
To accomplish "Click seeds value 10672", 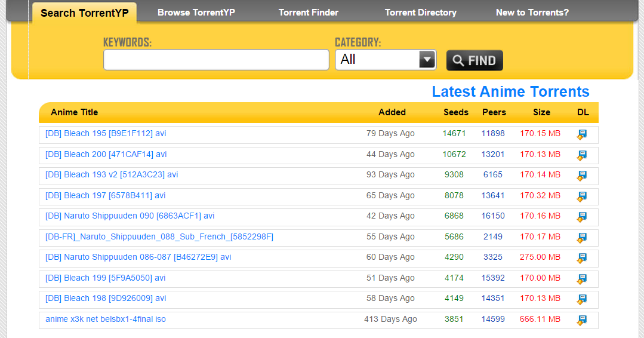I will click(x=454, y=155).
